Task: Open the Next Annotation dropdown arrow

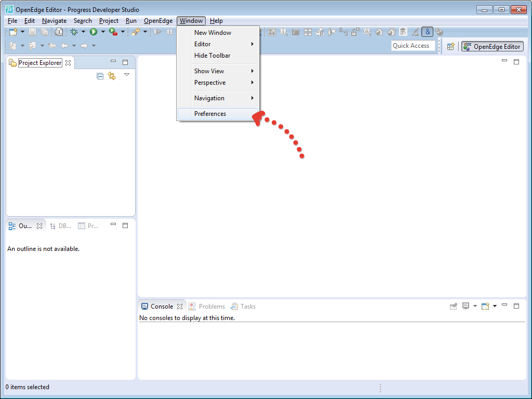Action: [22, 46]
